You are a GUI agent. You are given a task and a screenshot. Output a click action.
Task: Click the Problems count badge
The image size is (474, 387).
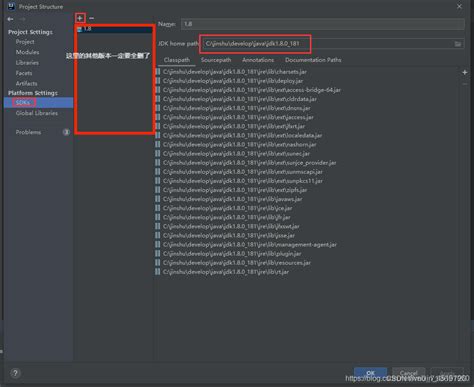[66, 132]
